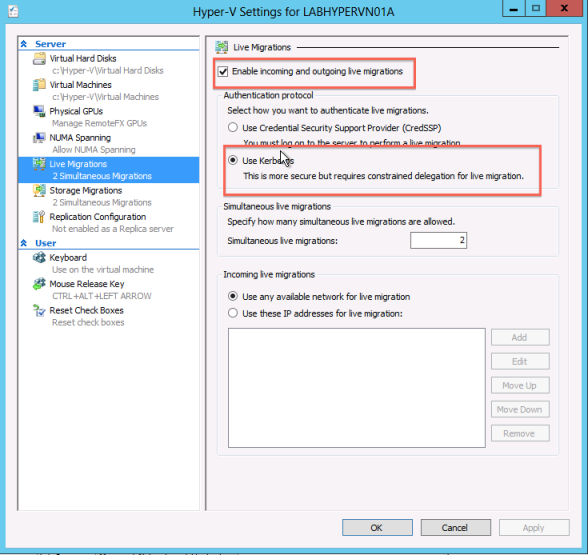Click 'c:\Hyper-V\Virtual Hard Disks' path text
The width and height of the screenshot is (588, 555).
pos(108,70)
